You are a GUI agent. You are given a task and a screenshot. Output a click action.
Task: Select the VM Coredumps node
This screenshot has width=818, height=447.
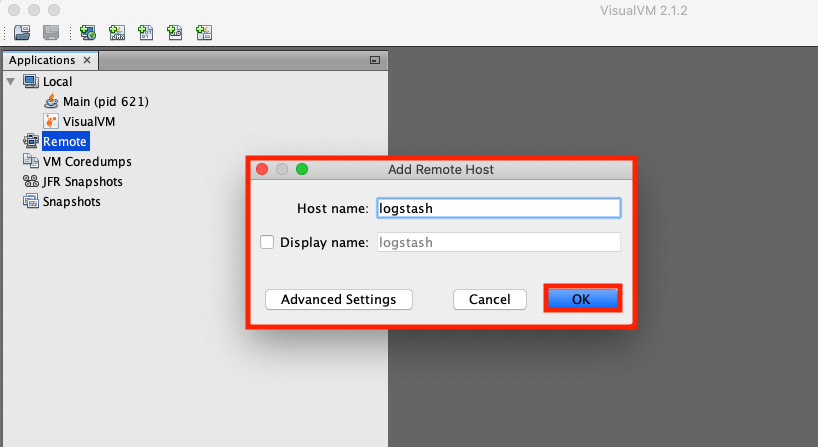[x=87, y=162]
